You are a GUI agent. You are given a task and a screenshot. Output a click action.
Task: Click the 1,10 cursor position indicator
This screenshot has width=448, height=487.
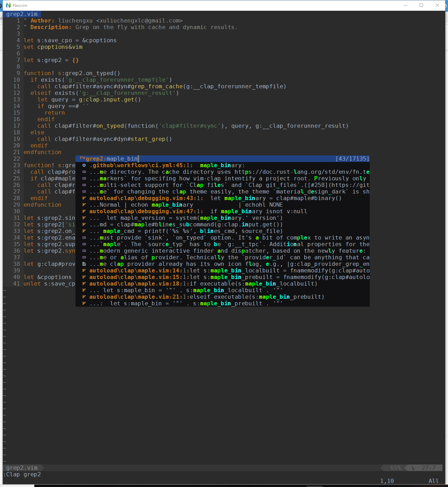point(387,481)
